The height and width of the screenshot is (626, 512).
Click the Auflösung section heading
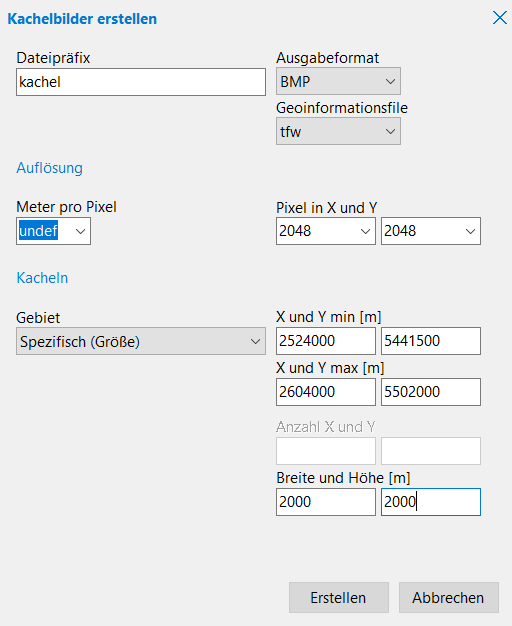click(x=50, y=168)
